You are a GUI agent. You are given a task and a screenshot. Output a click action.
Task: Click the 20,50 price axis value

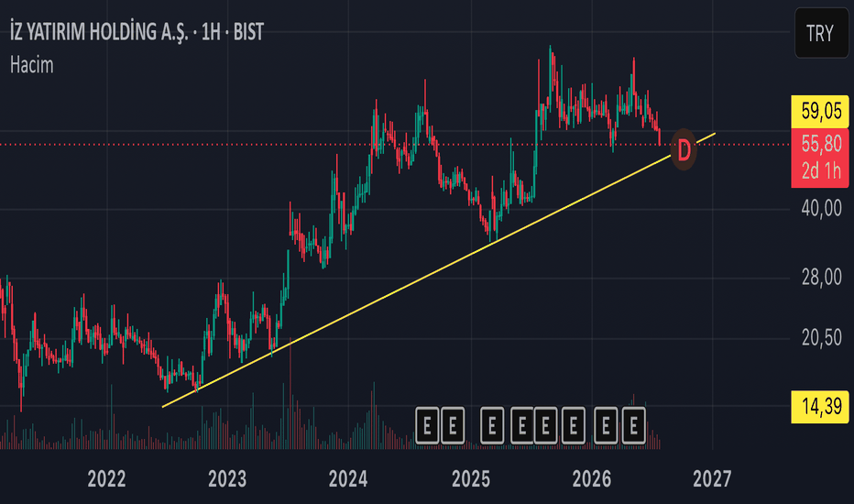pos(821,338)
